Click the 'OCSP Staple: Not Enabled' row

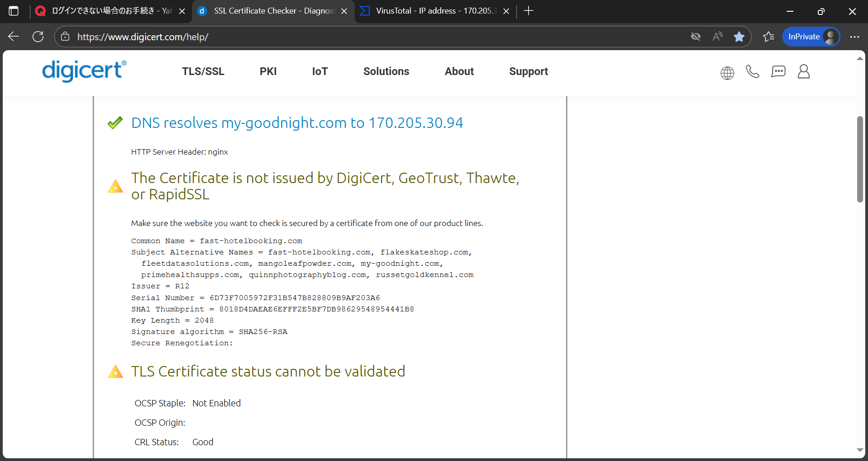coord(188,403)
